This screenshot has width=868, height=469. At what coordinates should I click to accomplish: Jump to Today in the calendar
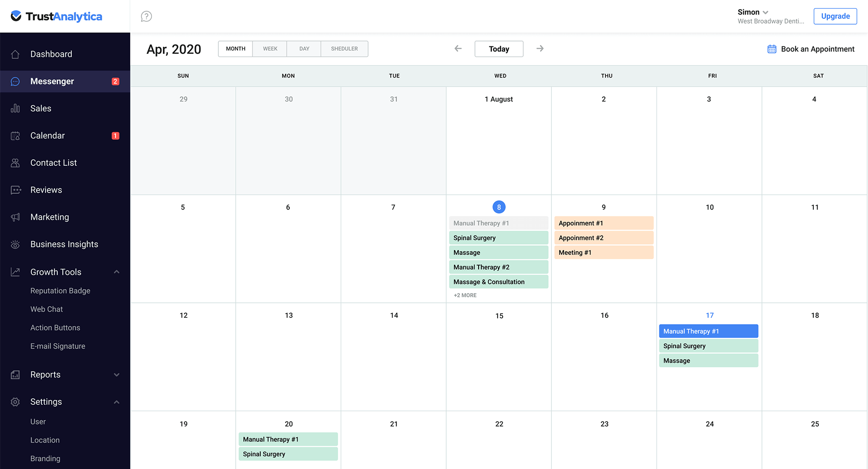pyautogui.click(x=499, y=49)
